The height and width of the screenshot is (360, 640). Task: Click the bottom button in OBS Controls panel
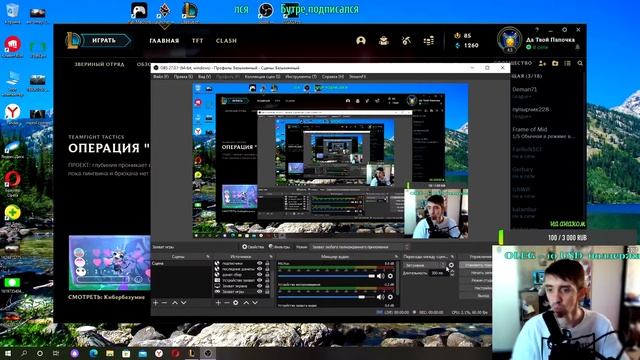[476, 296]
